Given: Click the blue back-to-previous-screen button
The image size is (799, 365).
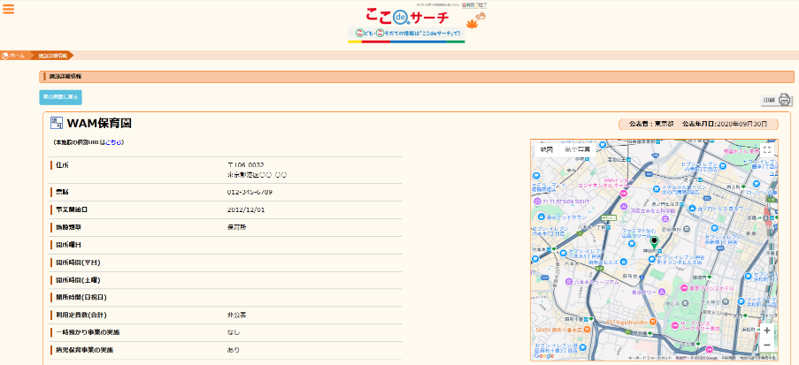Looking at the screenshot, I should (61, 97).
